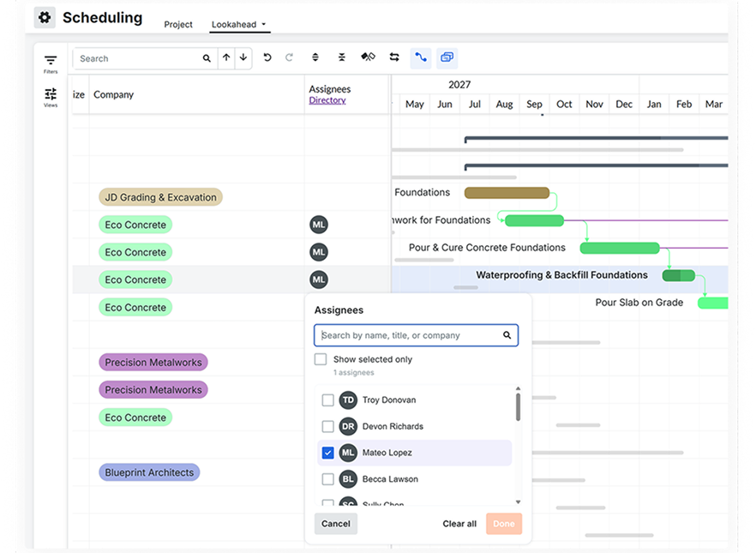Undo the last schedule change
The width and height of the screenshot is (756, 553).
pos(267,57)
